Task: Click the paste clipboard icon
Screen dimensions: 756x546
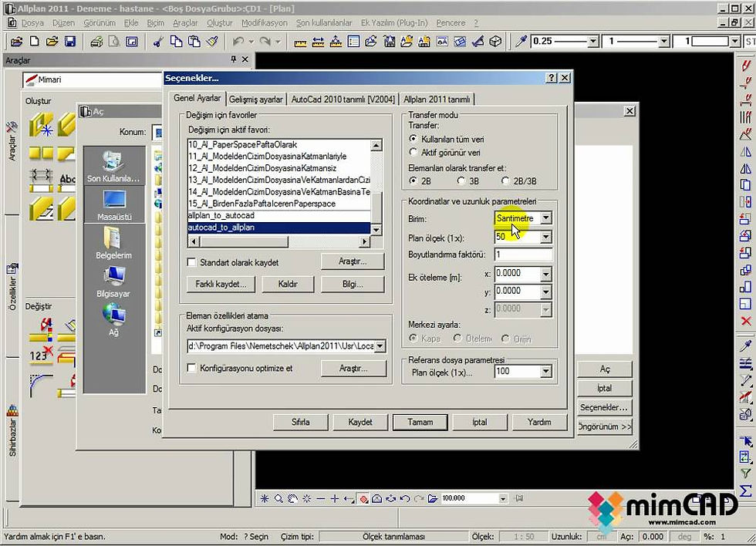Action: (x=194, y=42)
